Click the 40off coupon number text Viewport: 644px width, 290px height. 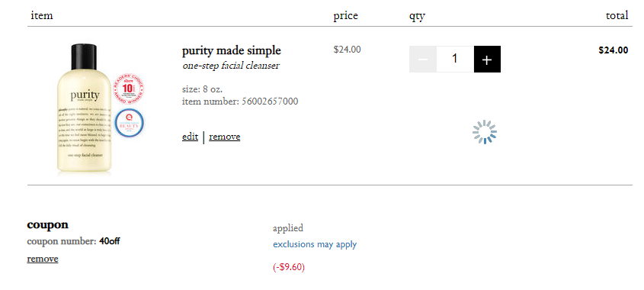tap(109, 241)
